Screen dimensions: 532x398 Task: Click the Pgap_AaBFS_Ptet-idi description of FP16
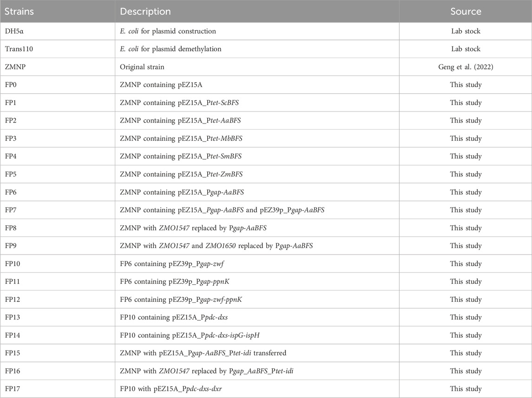pos(257,371)
